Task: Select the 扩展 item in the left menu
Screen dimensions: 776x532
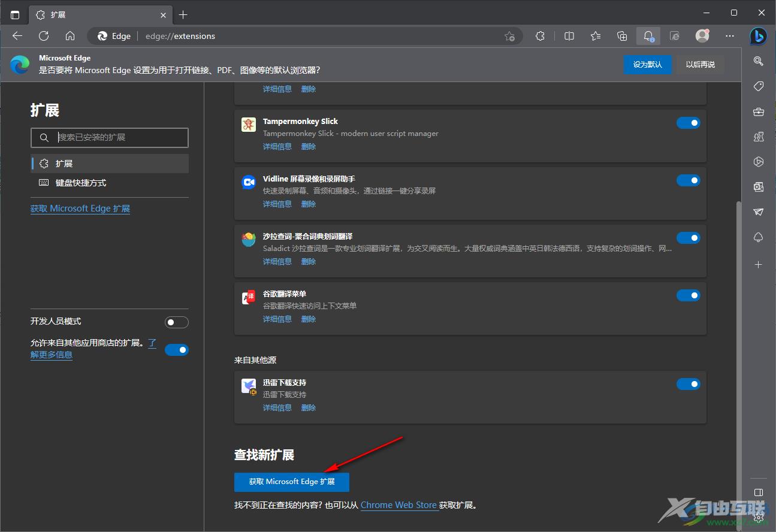Action: pyautogui.click(x=110, y=164)
